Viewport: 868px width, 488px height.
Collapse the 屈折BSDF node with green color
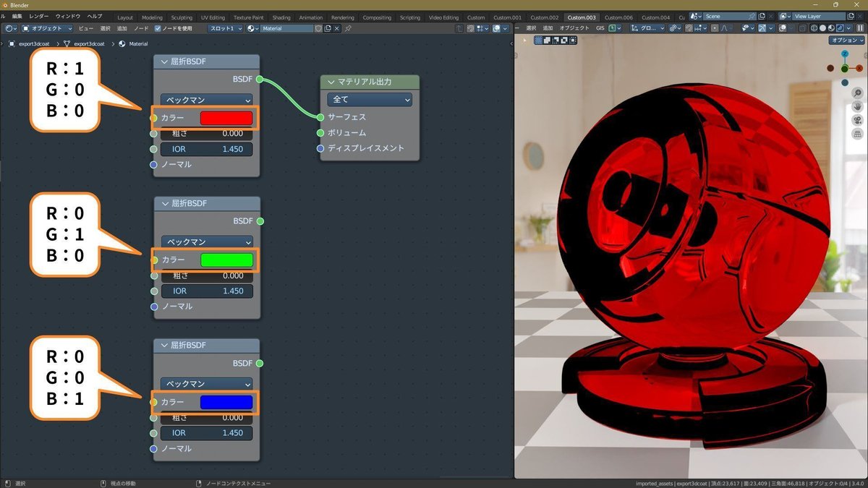[164, 204]
